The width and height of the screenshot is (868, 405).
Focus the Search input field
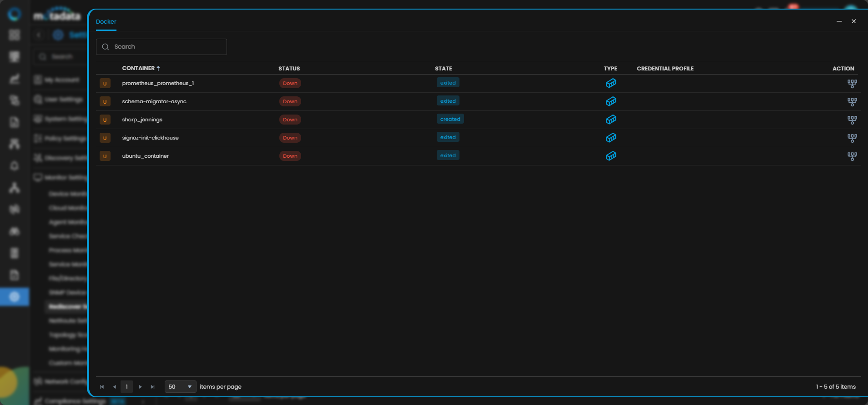point(161,47)
